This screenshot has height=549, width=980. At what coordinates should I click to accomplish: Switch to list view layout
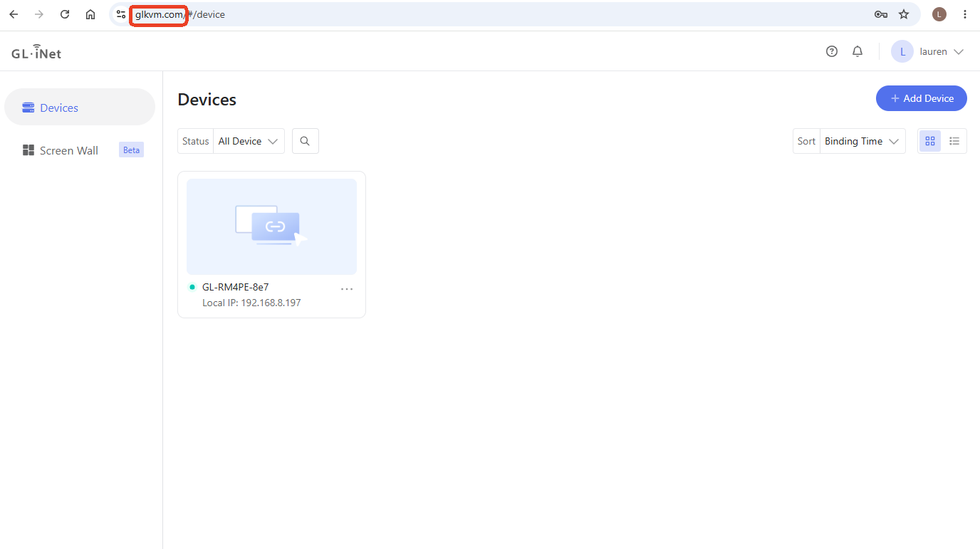[x=954, y=141]
